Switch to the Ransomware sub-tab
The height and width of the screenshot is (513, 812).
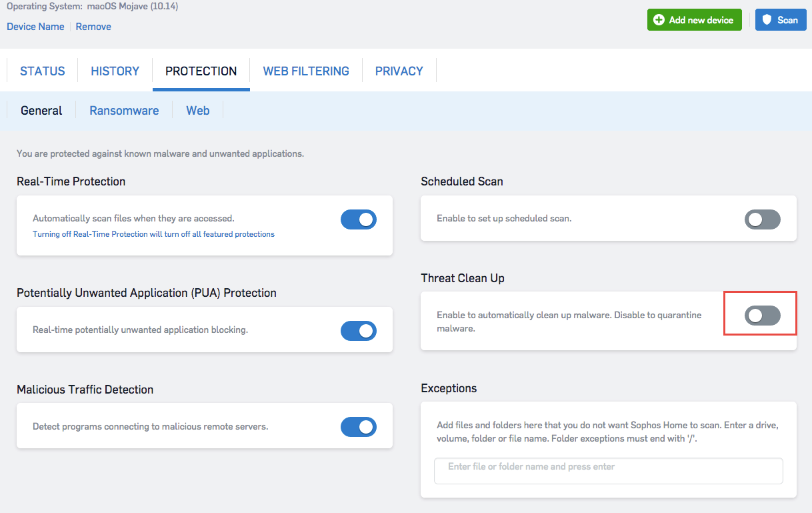click(124, 111)
